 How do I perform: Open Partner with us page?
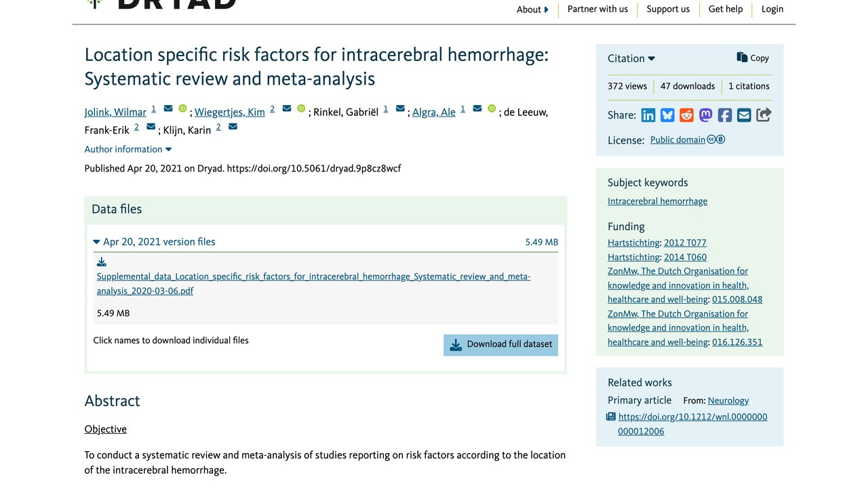(x=597, y=9)
